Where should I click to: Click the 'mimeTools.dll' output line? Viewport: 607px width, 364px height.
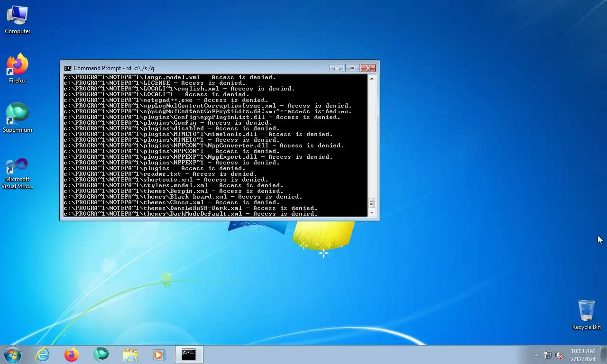[x=198, y=134]
